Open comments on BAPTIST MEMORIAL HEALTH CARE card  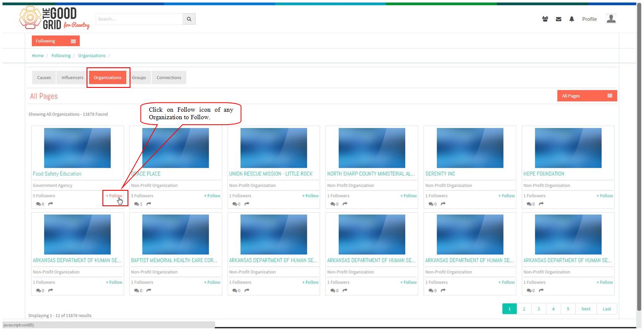(138, 291)
